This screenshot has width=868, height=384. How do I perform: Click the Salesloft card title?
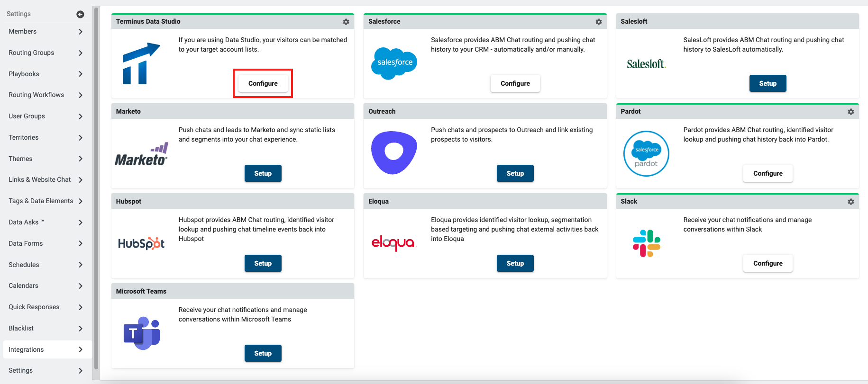[634, 22]
